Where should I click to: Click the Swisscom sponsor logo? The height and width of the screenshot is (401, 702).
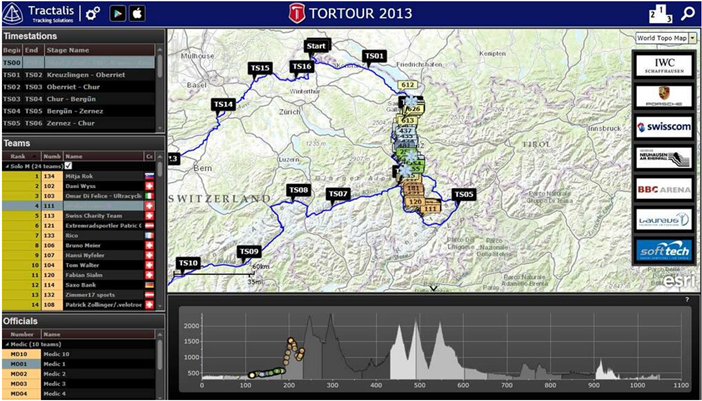pos(664,127)
